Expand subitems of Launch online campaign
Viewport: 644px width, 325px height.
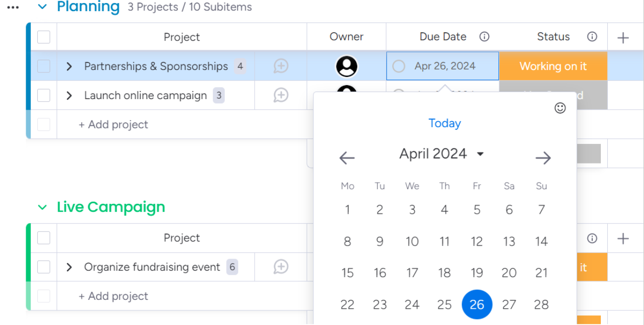click(x=69, y=95)
